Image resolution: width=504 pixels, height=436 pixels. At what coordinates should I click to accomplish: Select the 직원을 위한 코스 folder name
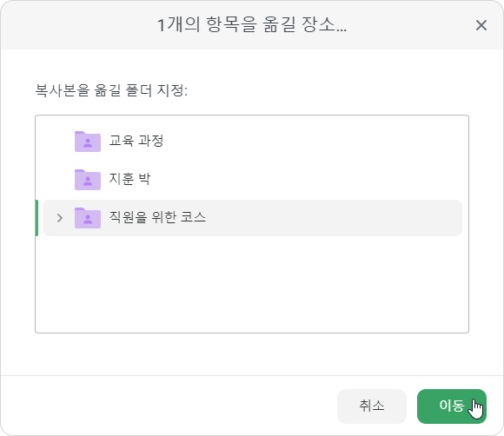(157, 217)
